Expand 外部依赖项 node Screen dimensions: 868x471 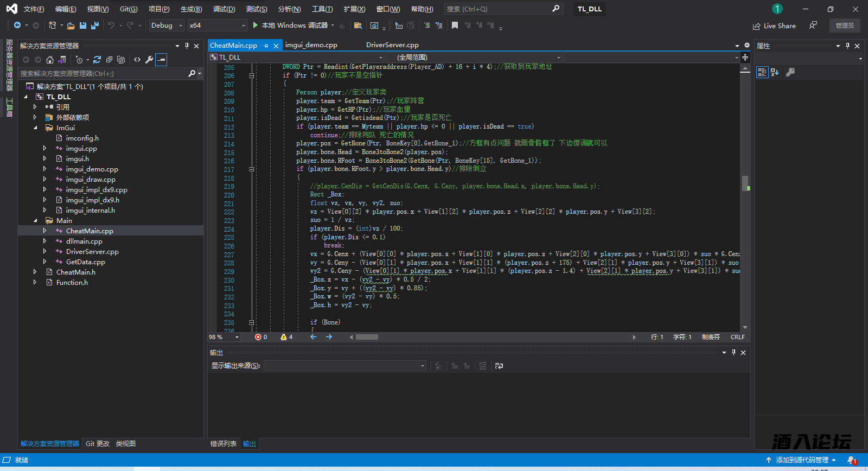[35, 118]
